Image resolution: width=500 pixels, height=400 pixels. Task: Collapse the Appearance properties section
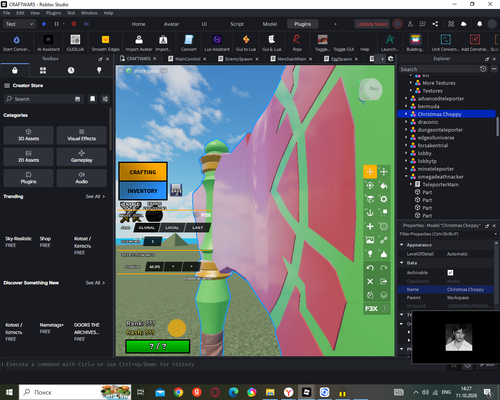[402, 245]
